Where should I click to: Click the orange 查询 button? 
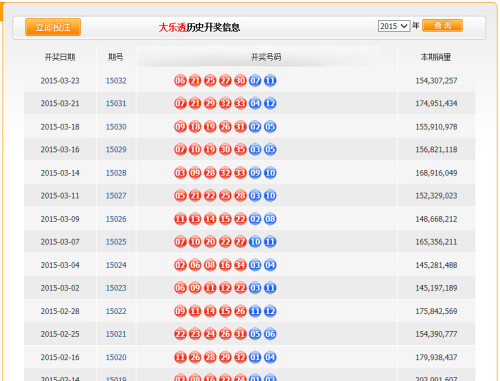coord(442,25)
